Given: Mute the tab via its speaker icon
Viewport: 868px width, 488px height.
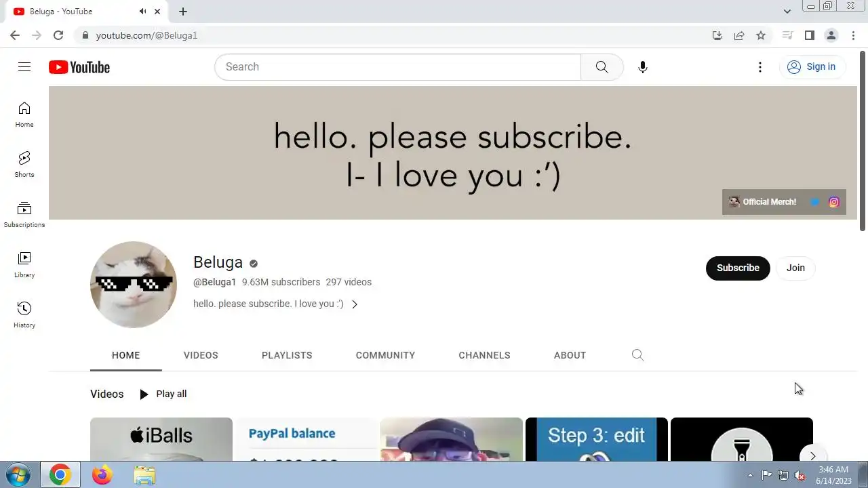Looking at the screenshot, I should click(x=142, y=12).
